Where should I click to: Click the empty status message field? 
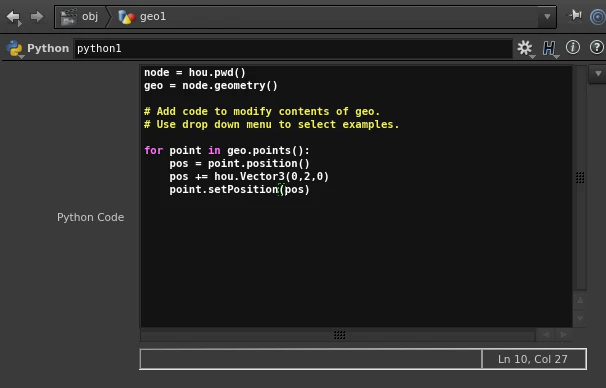click(311, 359)
